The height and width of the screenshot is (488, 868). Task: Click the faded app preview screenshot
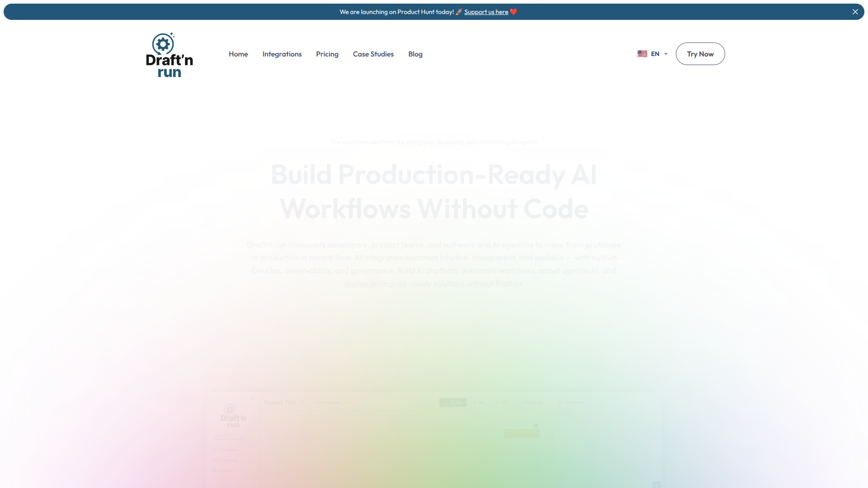(x=433, y=443)
